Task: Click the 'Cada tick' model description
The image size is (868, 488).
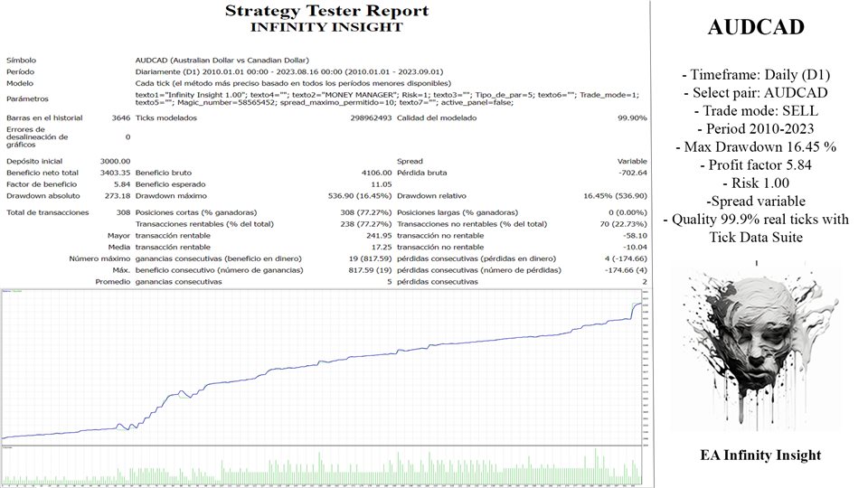Action: click(x=293, y=83)
